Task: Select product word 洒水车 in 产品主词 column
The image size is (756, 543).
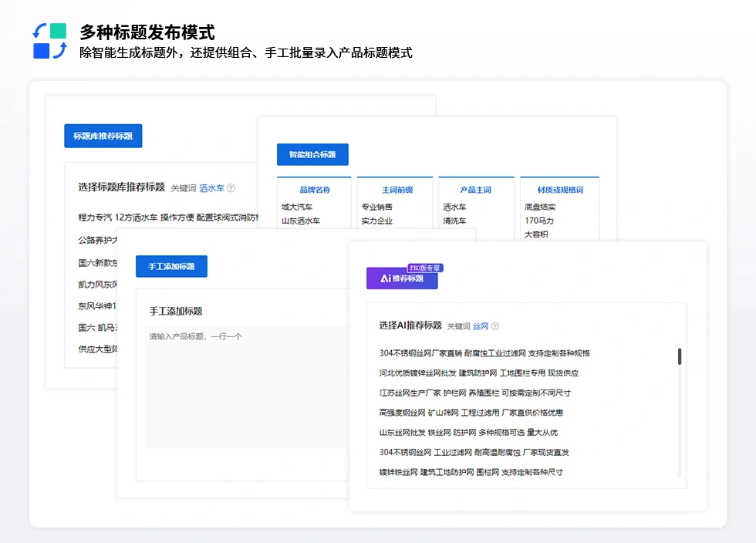Action: (454, 207)
